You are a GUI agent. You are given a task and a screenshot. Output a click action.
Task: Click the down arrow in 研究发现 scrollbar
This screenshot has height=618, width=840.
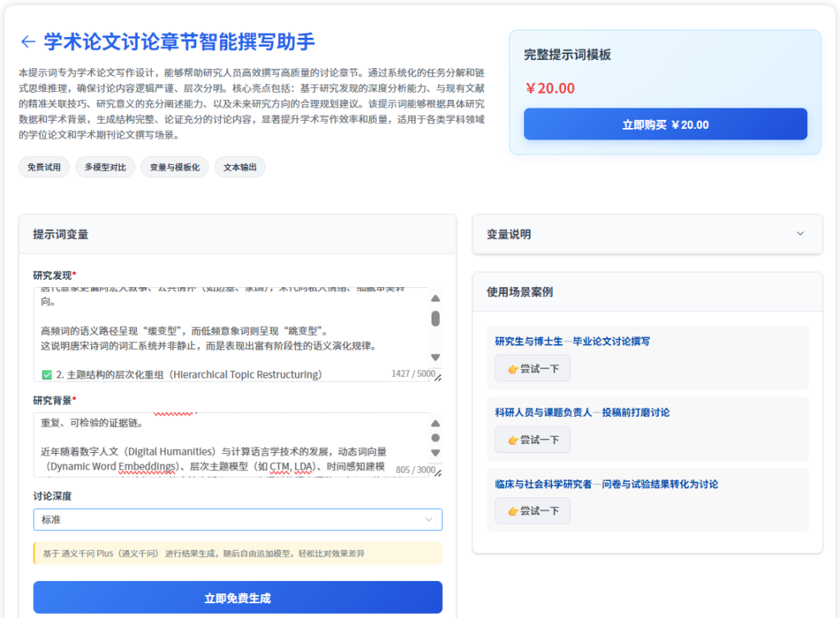click(436, 357)
